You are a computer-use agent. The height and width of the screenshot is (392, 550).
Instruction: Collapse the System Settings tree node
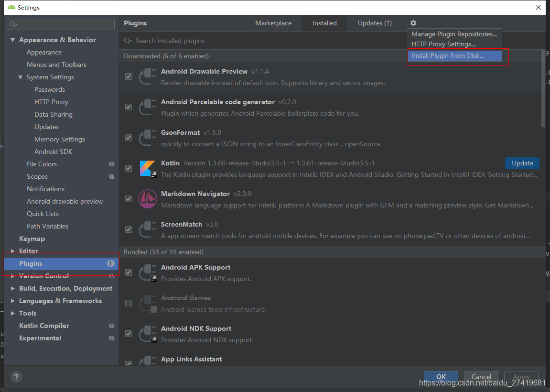click(21, 77)
